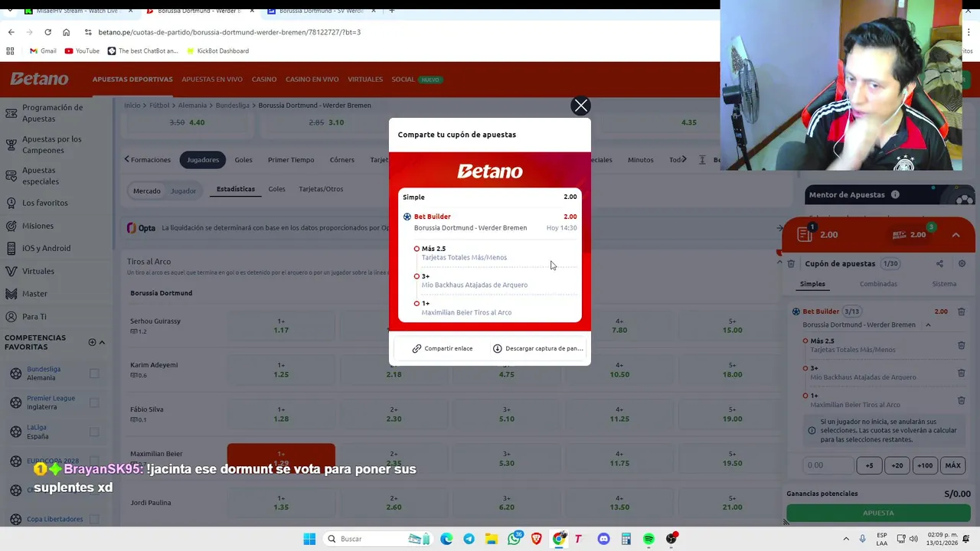Open iOS y Android sidebar icon
Screen dimensions: 980x551
[11, 248]
